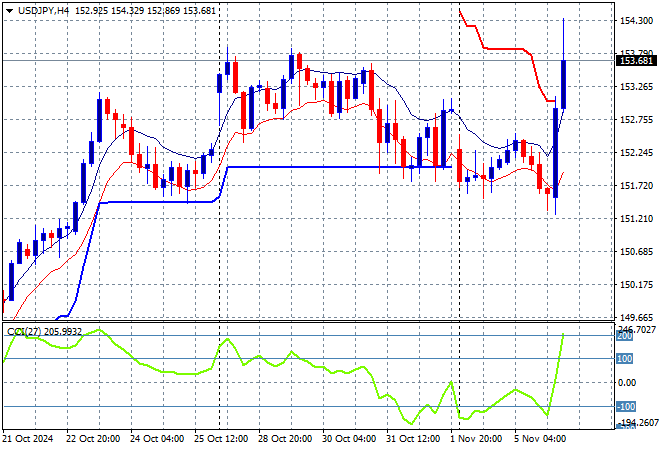Click the 151.720 price axis label
Viewport: 660px width, 450px height.
click(x=636, y=185)
